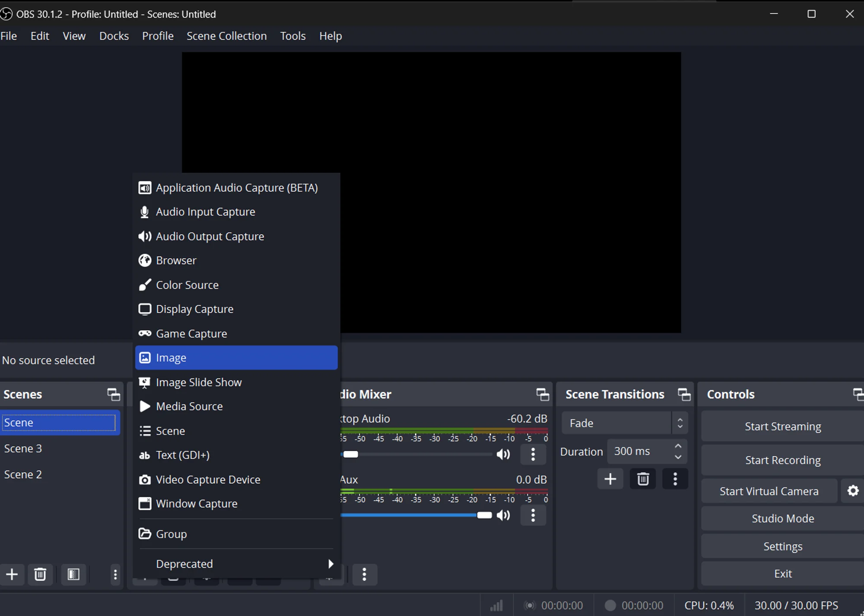Add a Color Source

pos(236,285)
